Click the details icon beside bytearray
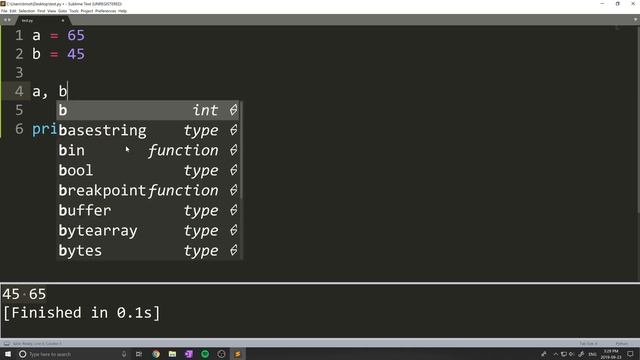Viewport: 640px width, 360px height. [233, 230]
